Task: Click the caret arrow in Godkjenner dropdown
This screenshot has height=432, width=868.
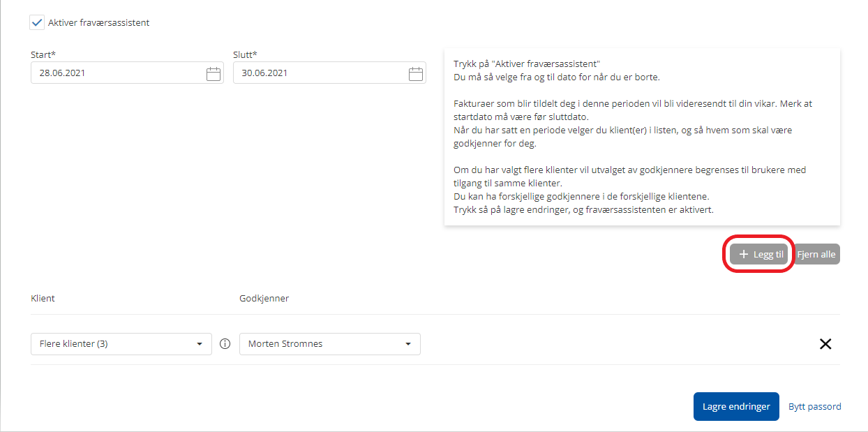Action: tap(408, 344)
